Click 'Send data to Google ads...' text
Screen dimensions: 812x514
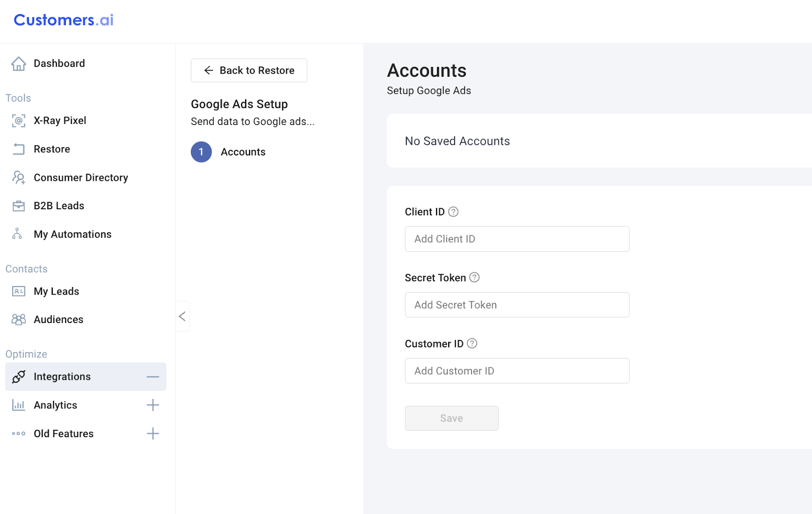point(253,121)
